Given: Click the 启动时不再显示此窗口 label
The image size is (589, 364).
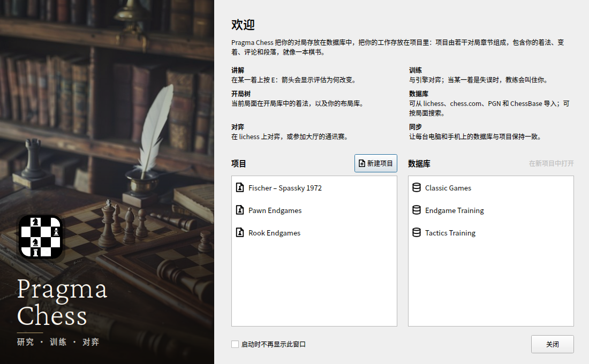Looking at the screenshot, I should pos(274,344).
